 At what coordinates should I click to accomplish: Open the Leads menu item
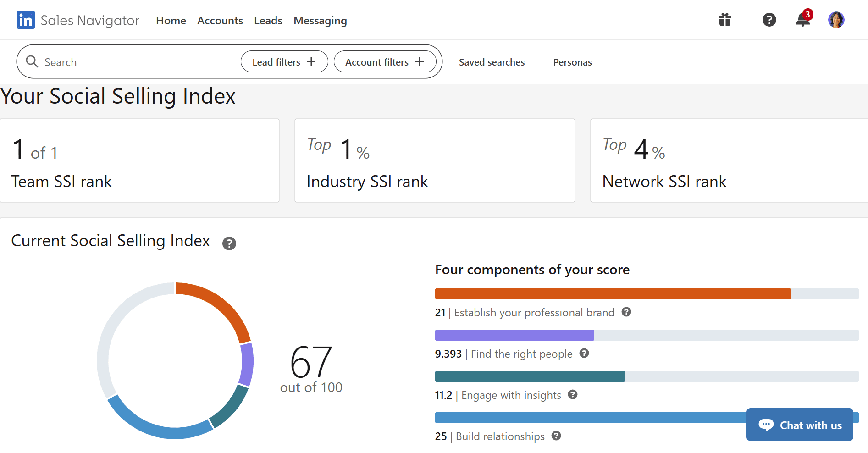(x=268, y=21)
